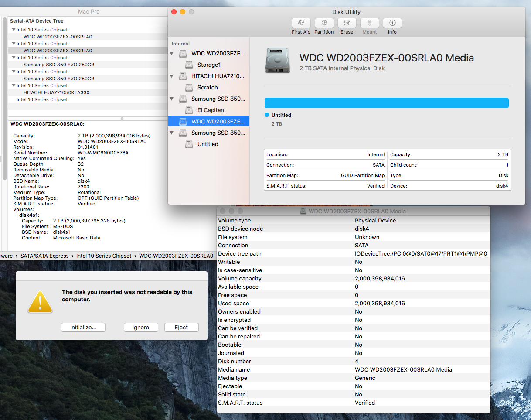Collapse the second Intel 10 Series Chipset node
Image resolution: width=531 pixels, height=420 pixels.
tap(14, 44)
